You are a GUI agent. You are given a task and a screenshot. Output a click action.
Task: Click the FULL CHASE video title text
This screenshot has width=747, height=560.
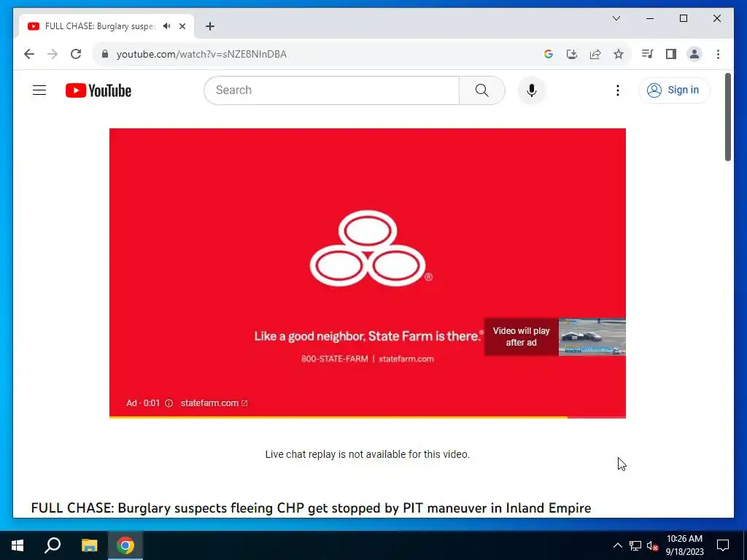pos(311,507)
